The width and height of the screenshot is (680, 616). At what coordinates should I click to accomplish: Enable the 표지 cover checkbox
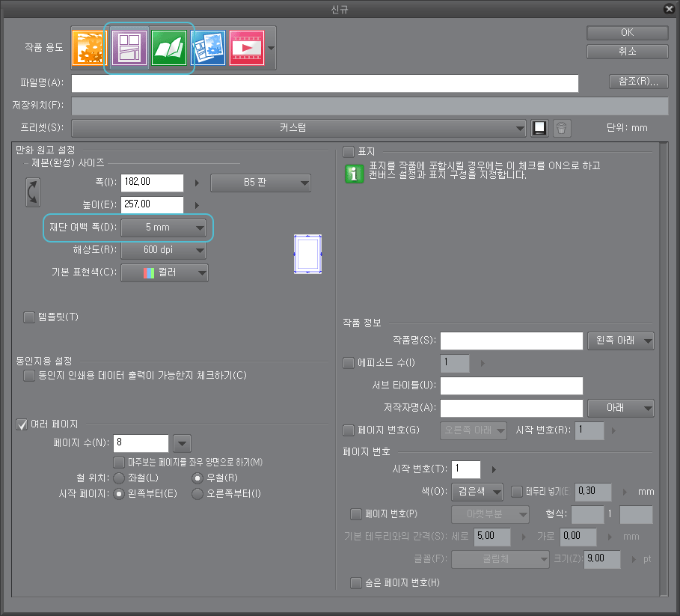click(348, 152)
